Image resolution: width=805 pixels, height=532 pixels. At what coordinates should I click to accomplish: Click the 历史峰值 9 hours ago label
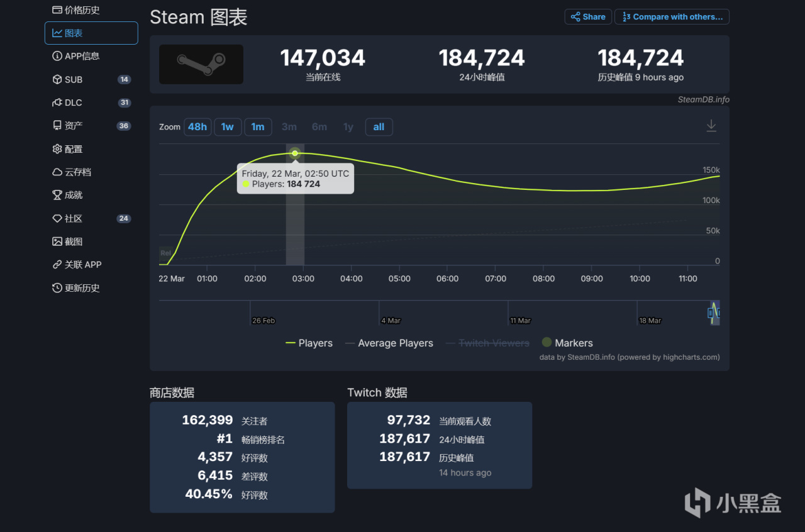(x=641, y=77)
